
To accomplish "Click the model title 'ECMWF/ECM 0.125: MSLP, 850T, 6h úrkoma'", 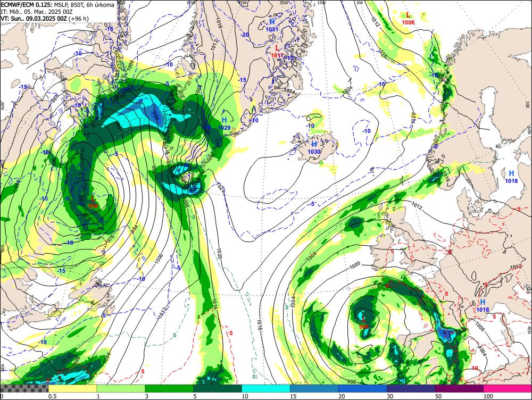I will point(57,5).
